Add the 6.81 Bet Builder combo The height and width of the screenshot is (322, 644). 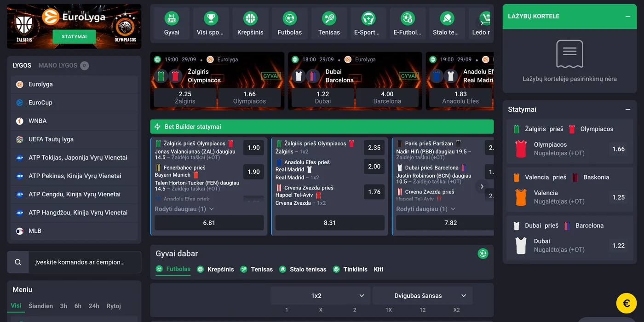pyautogui.click(x=209, y=223)
